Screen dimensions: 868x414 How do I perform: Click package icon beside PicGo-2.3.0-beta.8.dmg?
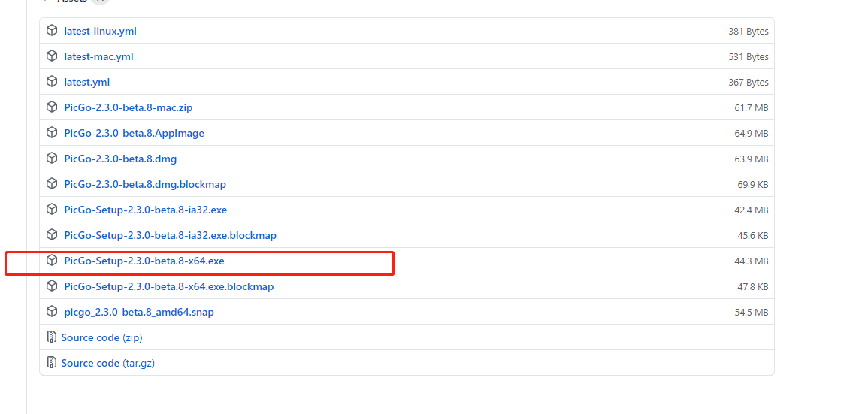[52, 159]
